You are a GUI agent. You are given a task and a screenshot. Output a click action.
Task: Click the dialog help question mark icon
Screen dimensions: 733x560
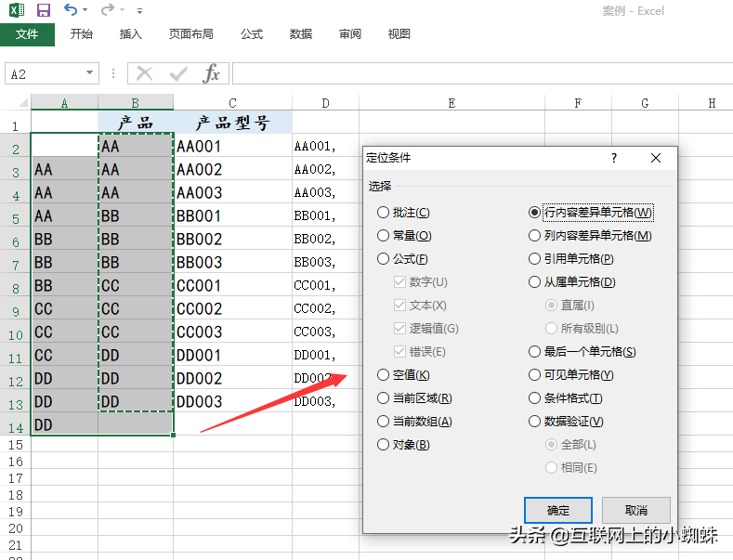pyautogui.click(x=613, y=159)
